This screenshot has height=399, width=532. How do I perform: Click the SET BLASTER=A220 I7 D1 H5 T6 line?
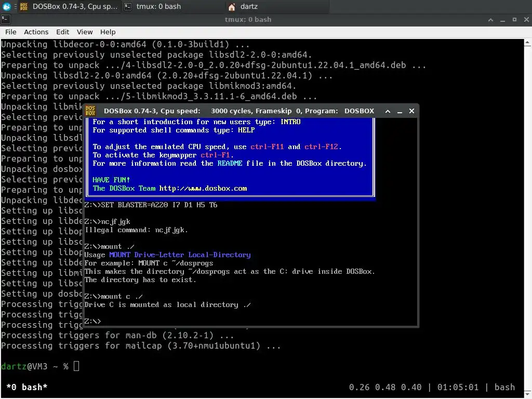[x=151, y=205]
